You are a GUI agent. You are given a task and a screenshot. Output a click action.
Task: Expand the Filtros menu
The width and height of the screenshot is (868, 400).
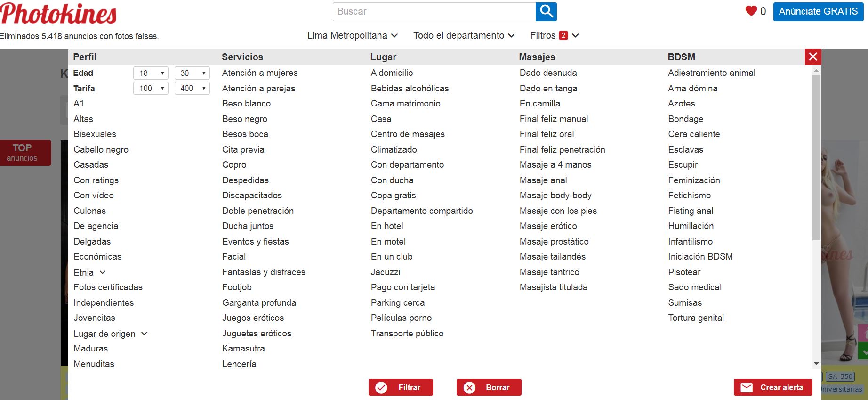tap(554, 35)
